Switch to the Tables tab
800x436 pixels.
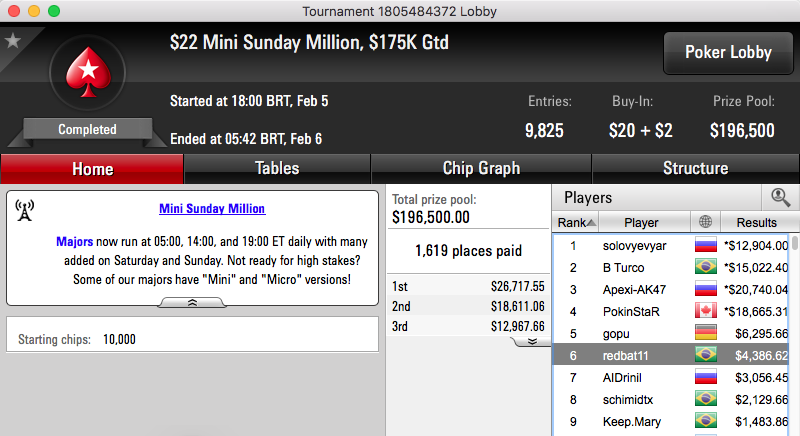(x=277, y=169)
